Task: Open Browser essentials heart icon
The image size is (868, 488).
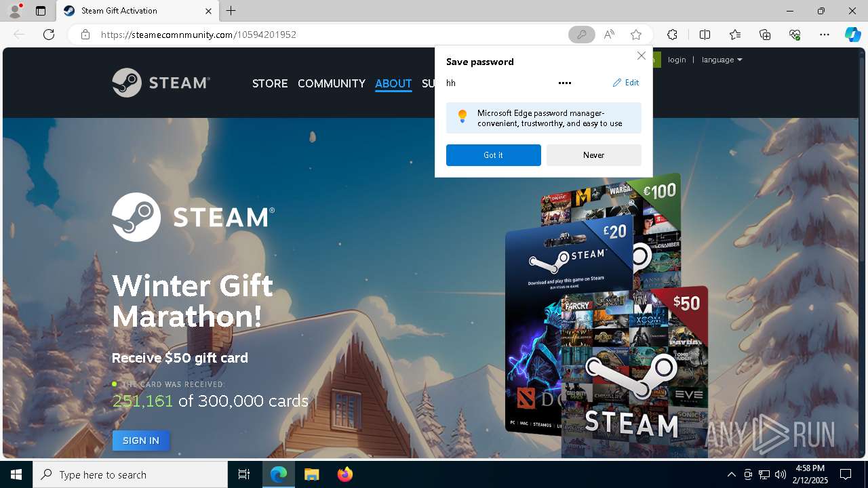Action: [795, 35]
